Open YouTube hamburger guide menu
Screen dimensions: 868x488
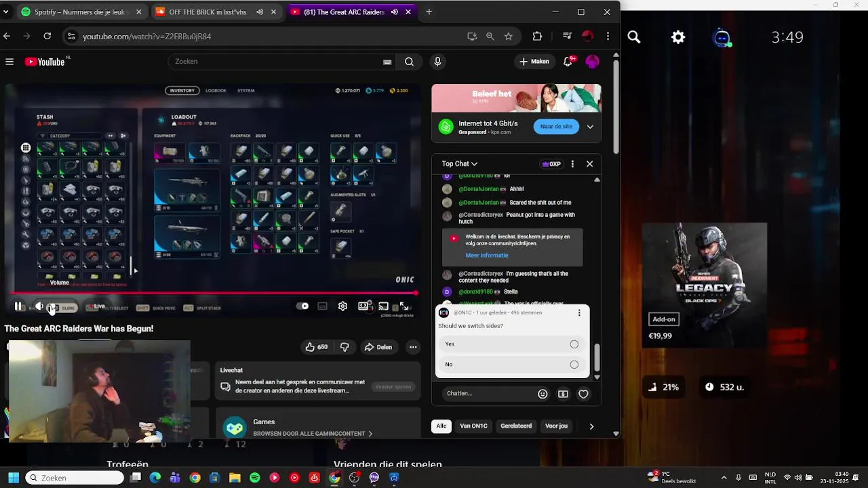[x=9, y=62]
